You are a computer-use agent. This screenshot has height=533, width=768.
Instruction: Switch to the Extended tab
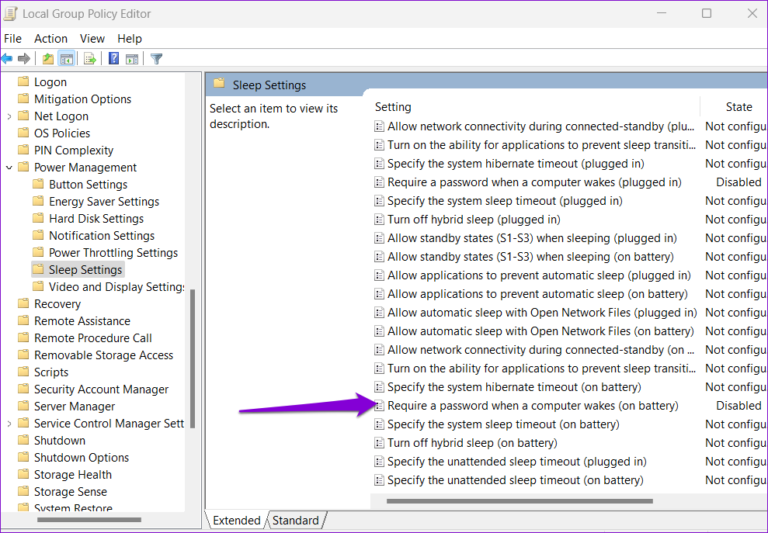(x=236, y=520)
